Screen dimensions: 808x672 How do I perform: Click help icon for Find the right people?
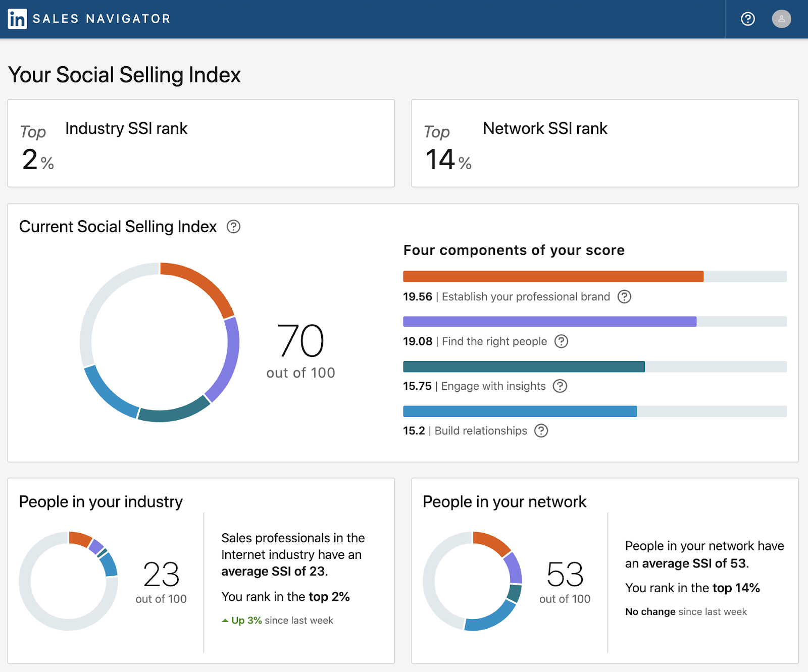tap(561, 342)
